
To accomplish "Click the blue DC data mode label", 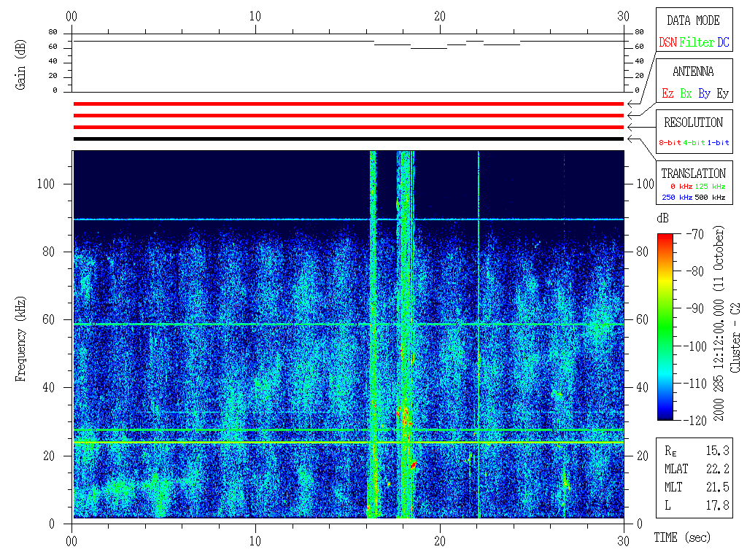I will (722, 43).
